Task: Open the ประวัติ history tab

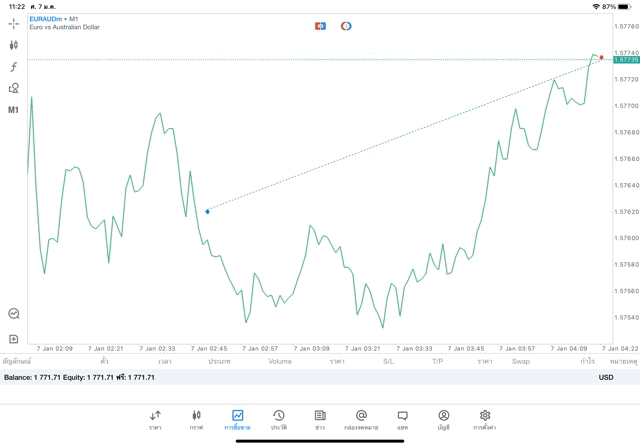Action: tap(279, 419)
